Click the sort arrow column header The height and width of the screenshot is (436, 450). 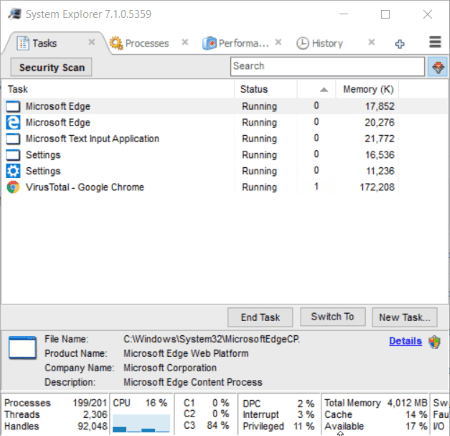(x=316, y=89)
